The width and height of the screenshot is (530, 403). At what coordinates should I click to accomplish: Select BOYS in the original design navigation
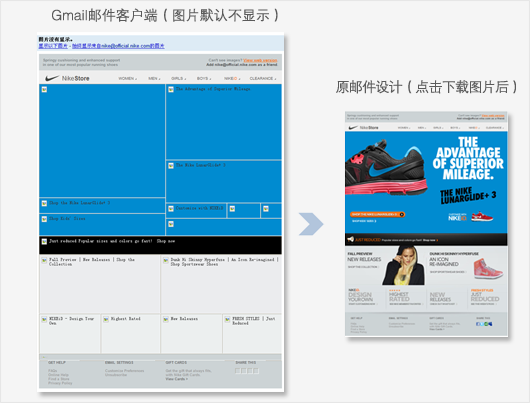455,128
